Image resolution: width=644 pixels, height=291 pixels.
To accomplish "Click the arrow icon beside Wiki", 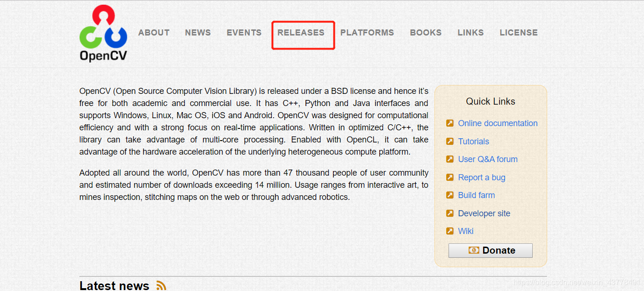I will [x=449, y=231].
